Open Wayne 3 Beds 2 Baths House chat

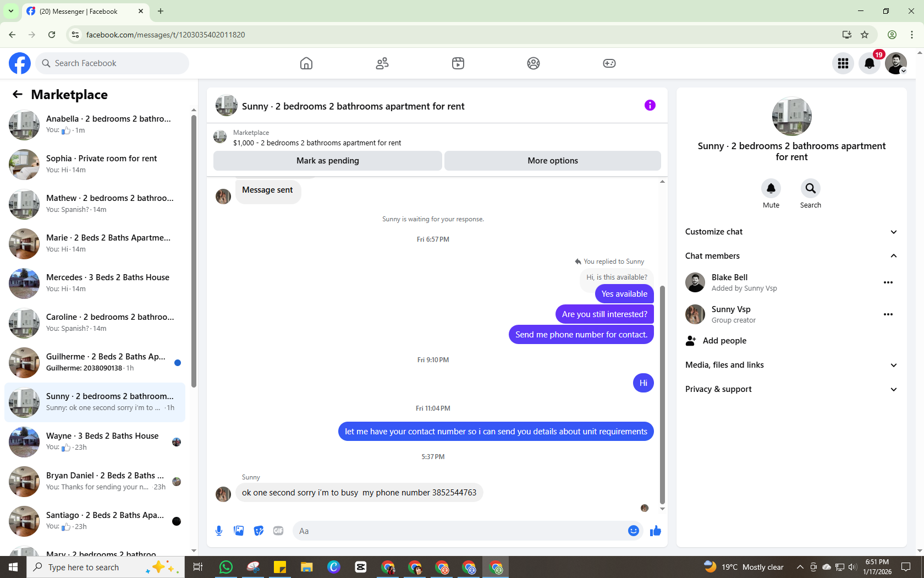[95, 442]
